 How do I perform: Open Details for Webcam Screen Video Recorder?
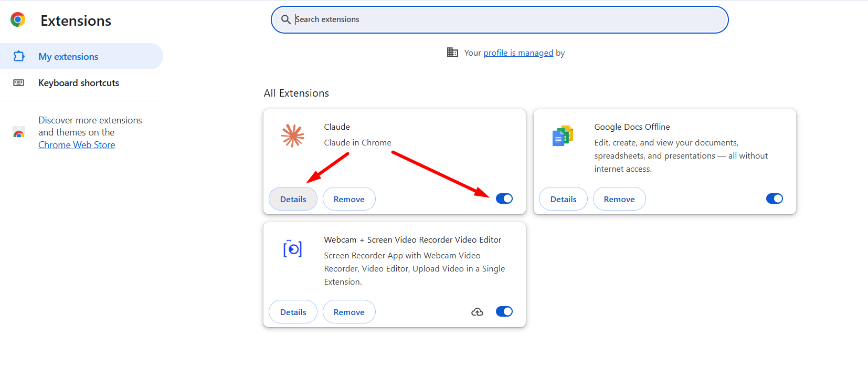293,312
